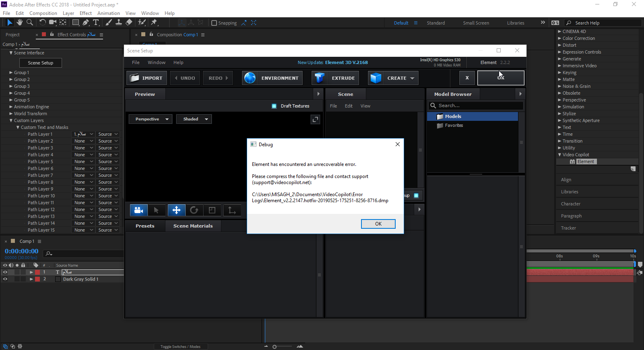Open the Edit menu in Scene panel
This screenshot has width=644, height=350.
(349, 106)
